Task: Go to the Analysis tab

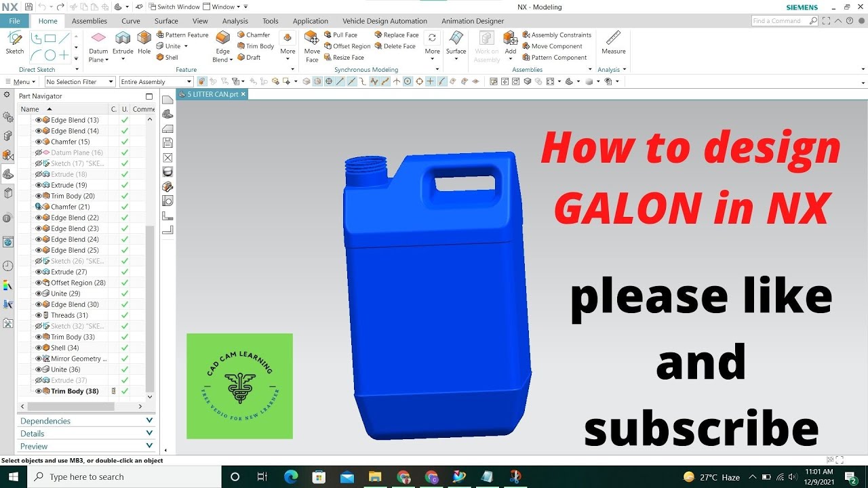Action: pos(235,21)
